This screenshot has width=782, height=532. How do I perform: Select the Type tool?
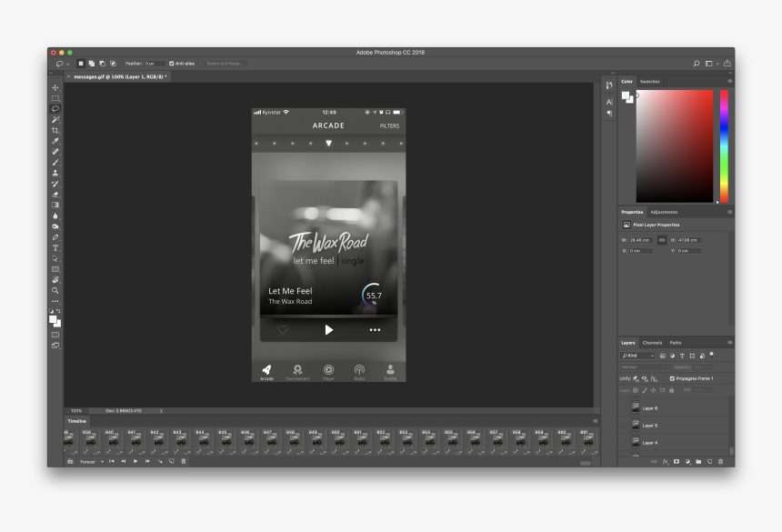tap(55, 247)
